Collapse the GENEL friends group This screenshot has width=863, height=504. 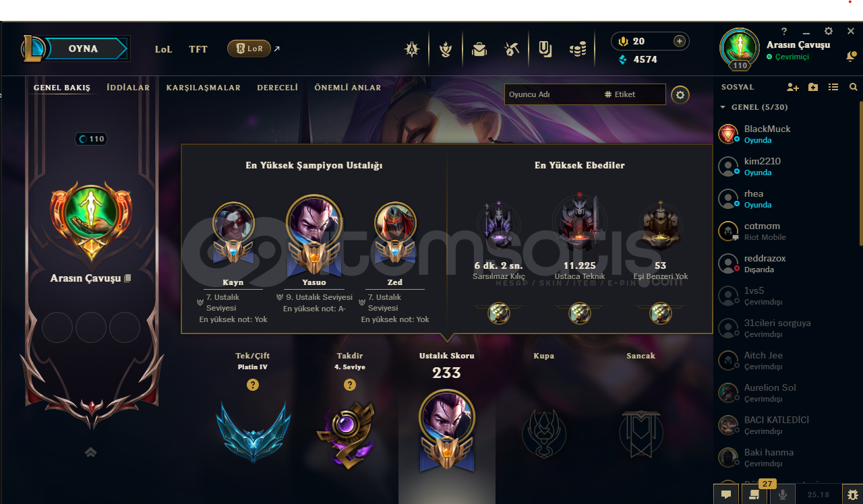(723, 107)
